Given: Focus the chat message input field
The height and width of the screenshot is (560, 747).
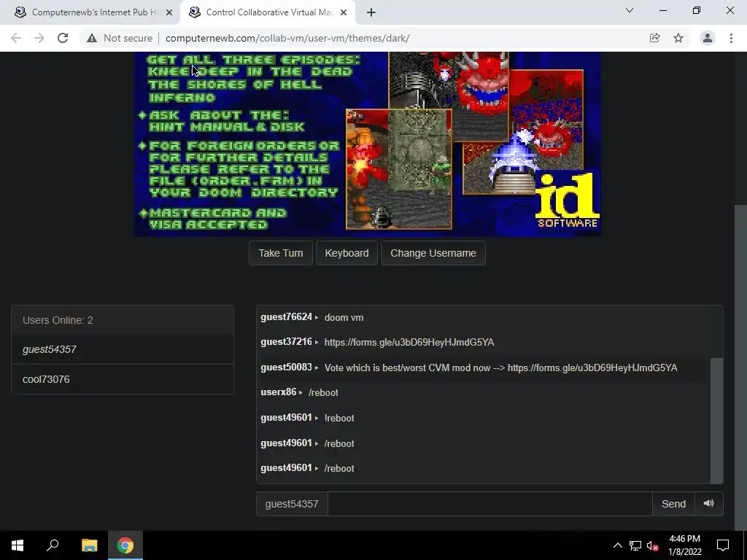Looking at the screenshot, I should coord(489,504).
